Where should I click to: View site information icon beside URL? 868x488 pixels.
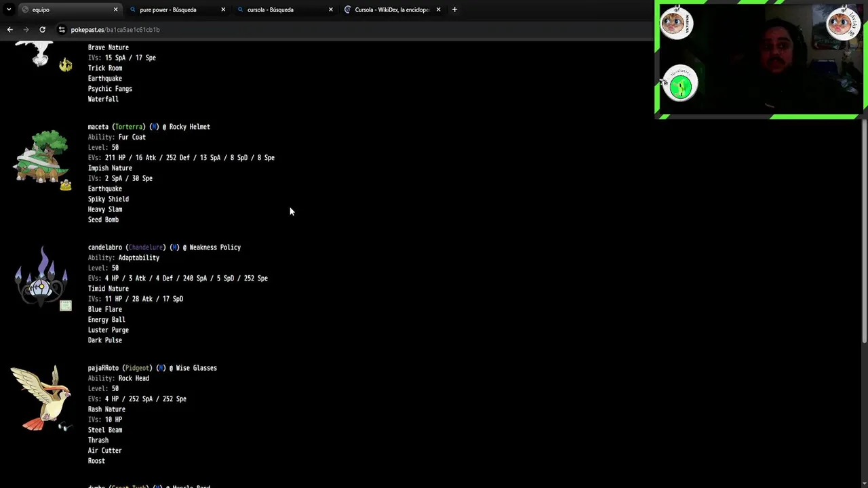[x=62, y=29]
